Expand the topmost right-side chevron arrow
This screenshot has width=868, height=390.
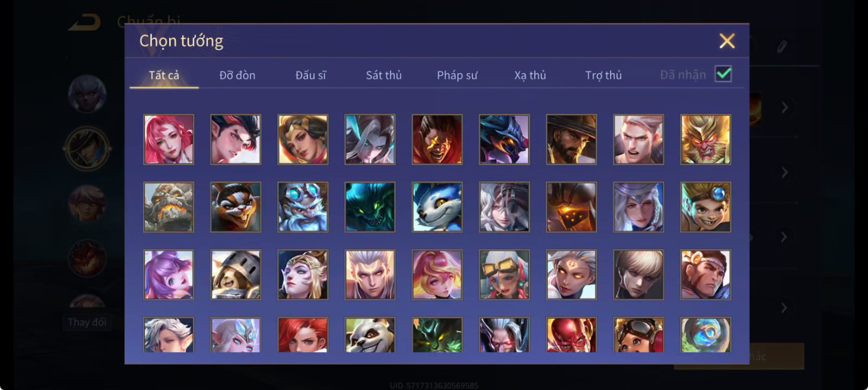coord(785,107)
